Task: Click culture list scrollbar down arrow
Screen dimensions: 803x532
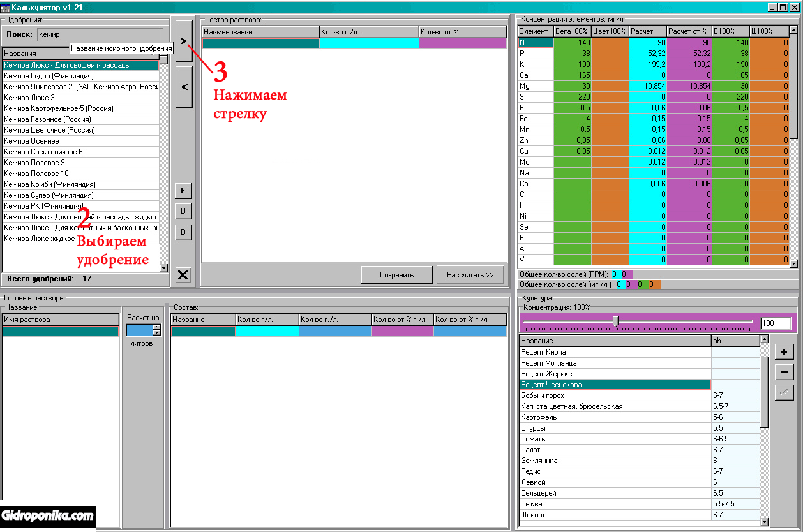Action: pyautogui.click(x=764, y=521)
